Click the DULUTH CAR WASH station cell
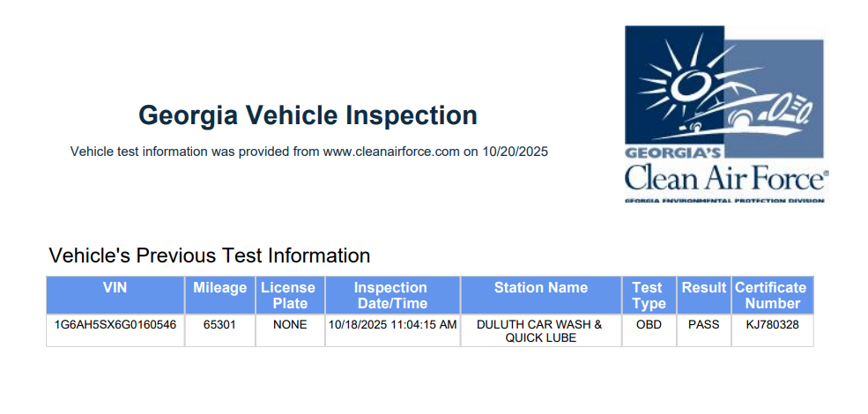 540,330
